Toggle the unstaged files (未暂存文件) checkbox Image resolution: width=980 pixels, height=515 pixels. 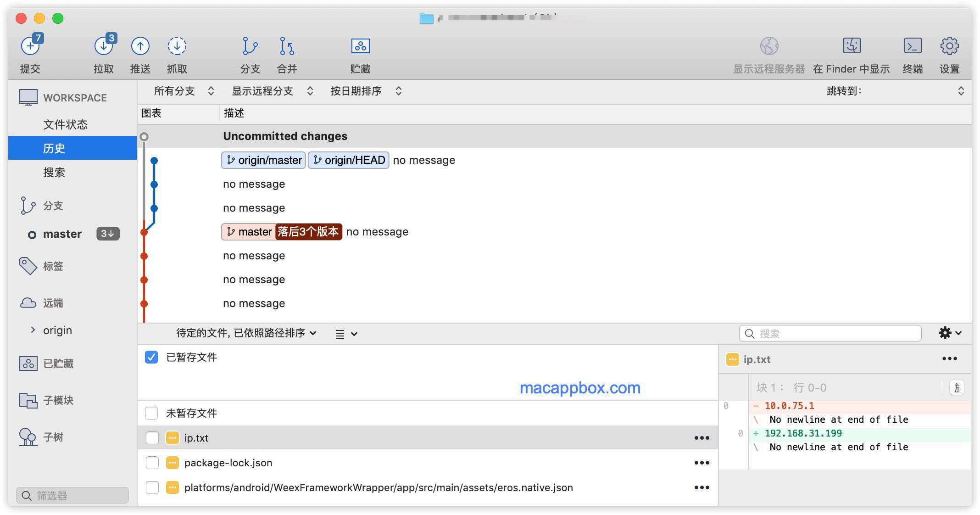point(151,413)
